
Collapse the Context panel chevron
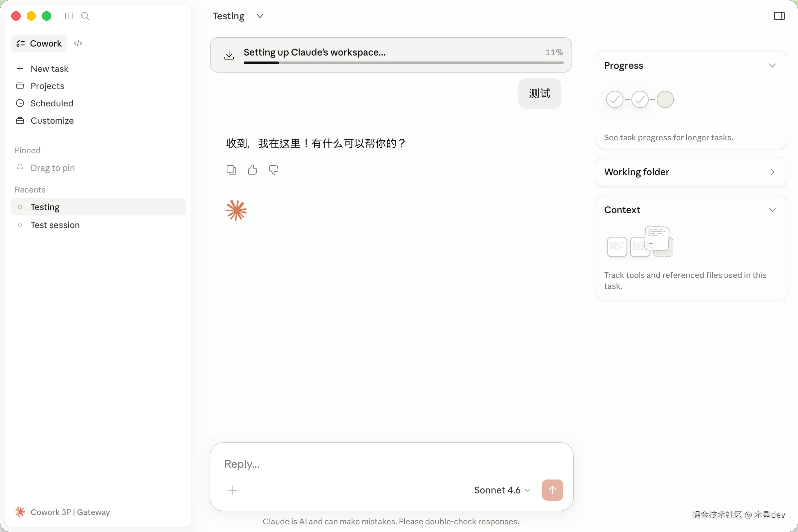click(772, 210)
